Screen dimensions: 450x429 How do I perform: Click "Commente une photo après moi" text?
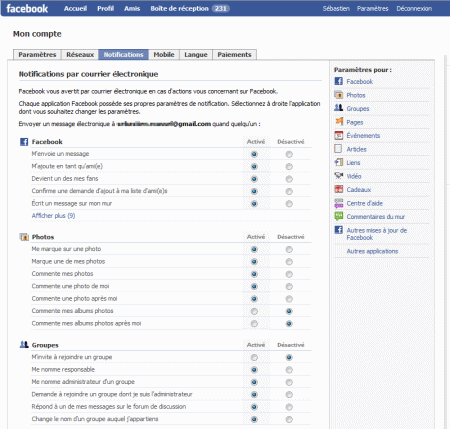pos(74,299)
